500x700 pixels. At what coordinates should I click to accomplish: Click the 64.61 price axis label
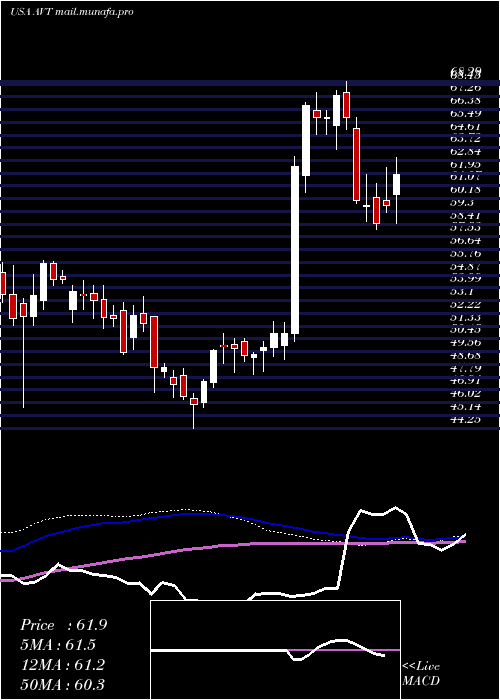[x=466, y=127]
